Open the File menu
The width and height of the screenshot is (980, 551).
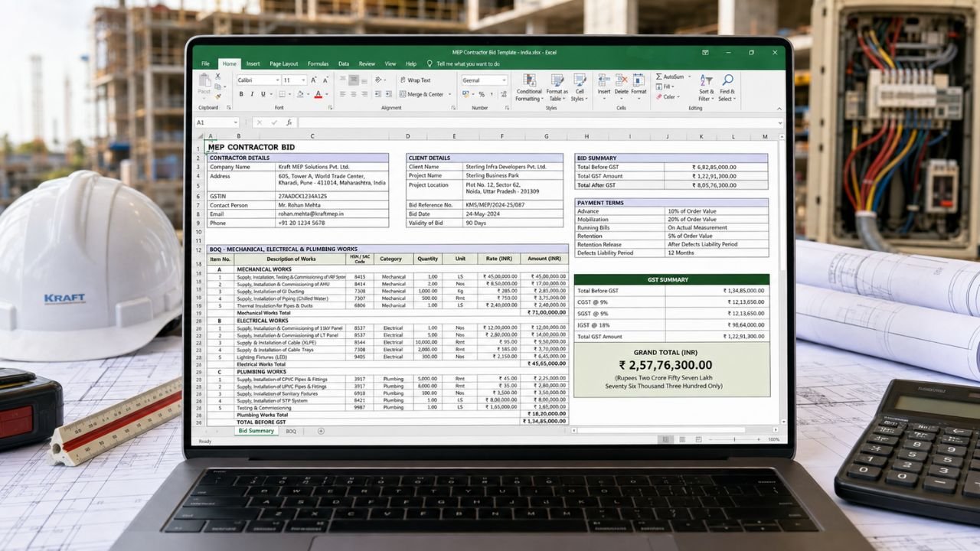tap(205, 64)
